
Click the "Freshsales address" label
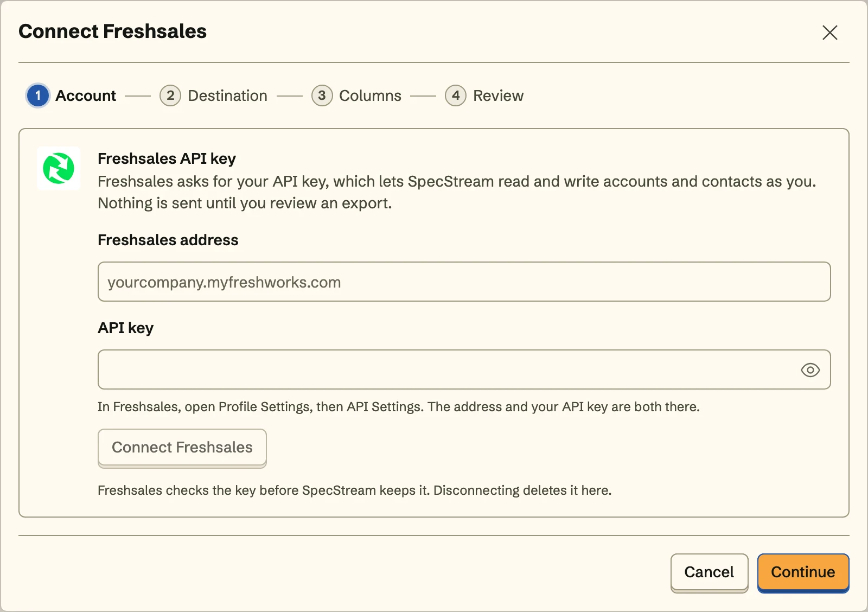pos(168,240)
